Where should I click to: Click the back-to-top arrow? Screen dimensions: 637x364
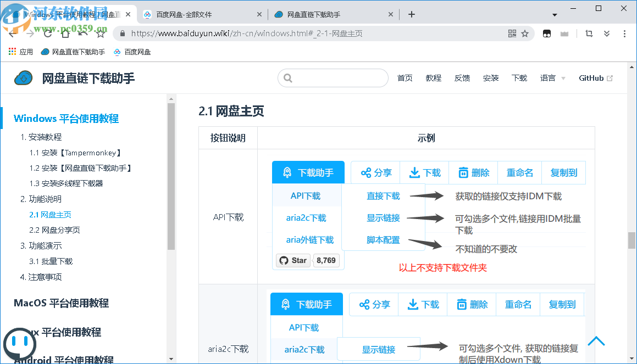596,341
